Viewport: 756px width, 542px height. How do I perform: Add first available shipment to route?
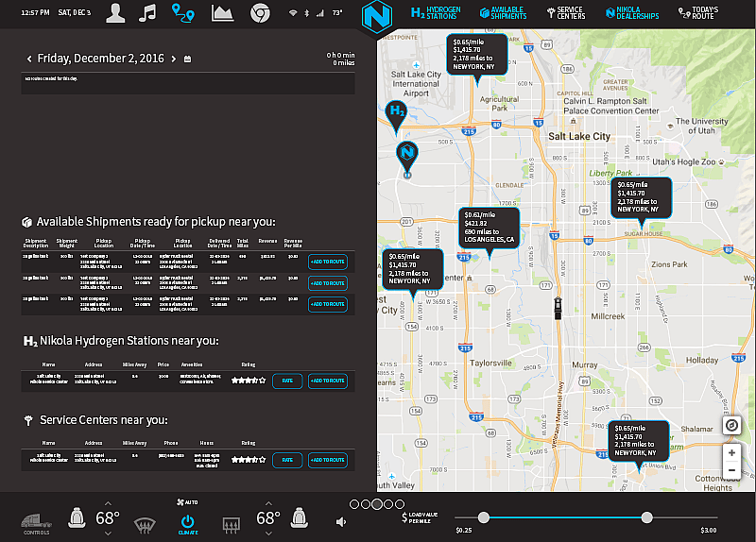327,262
